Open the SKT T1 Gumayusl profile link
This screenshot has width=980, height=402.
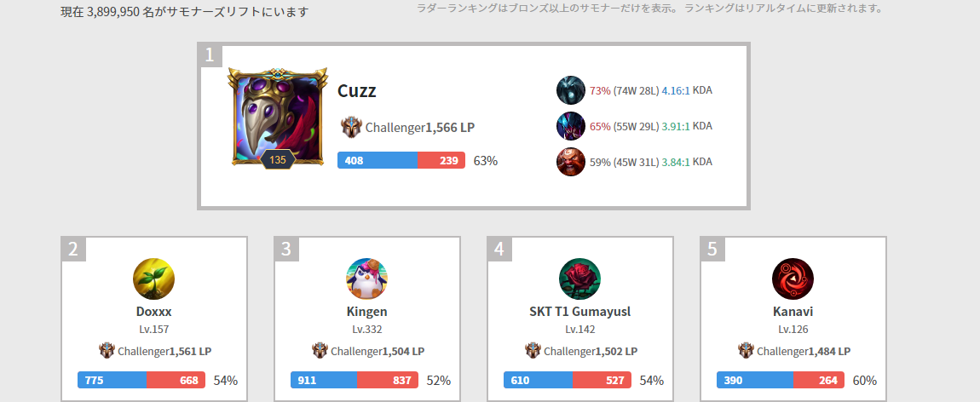coord(580,312)
